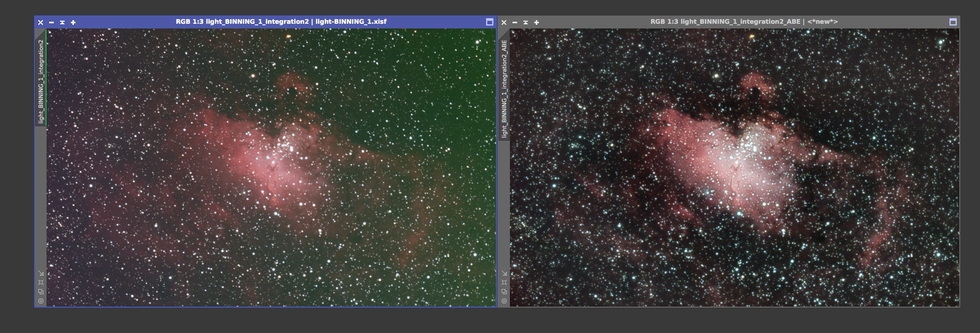Click the diagonal arrow icon in left window sidebar

pos(41,273)
